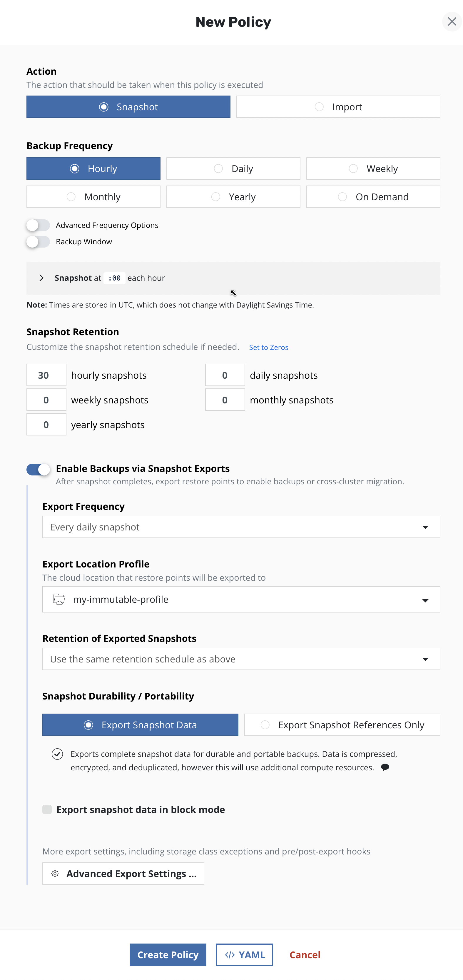This screenshot has width=463, height=980.
Task: Check Export snapshot data in block mode
Action: (x=47, y=809)
